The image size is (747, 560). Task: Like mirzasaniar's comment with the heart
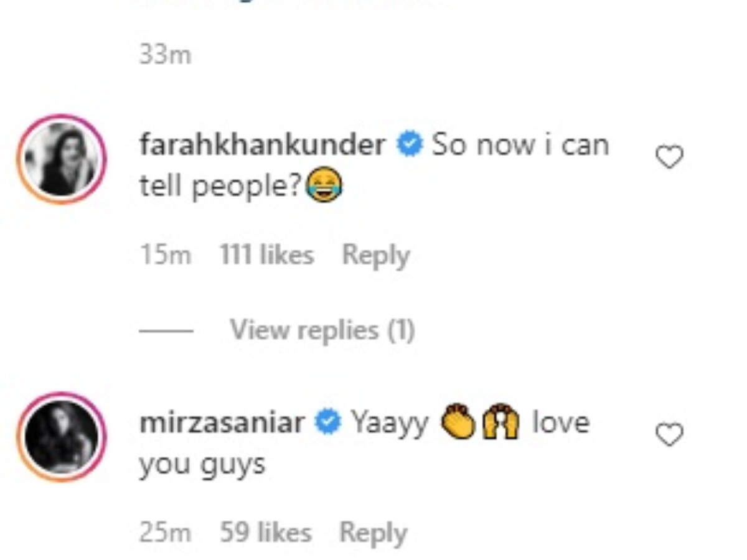tap(670, 434)
